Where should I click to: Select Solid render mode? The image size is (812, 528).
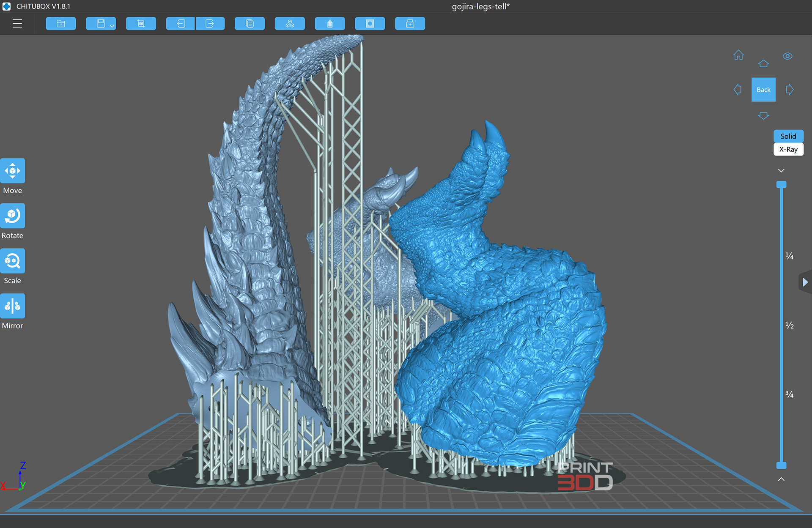coord(788,136)
